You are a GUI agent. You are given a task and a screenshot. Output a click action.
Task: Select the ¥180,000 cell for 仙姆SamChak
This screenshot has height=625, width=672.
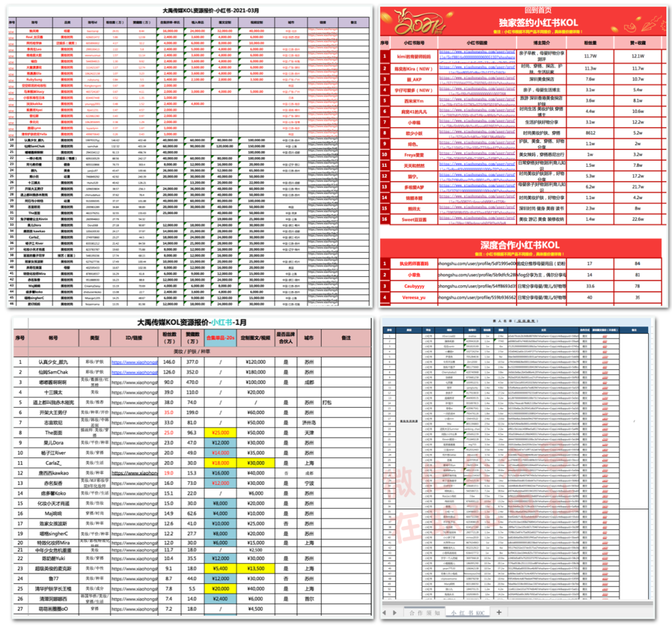pyautogui.click(x=256, y=372)
